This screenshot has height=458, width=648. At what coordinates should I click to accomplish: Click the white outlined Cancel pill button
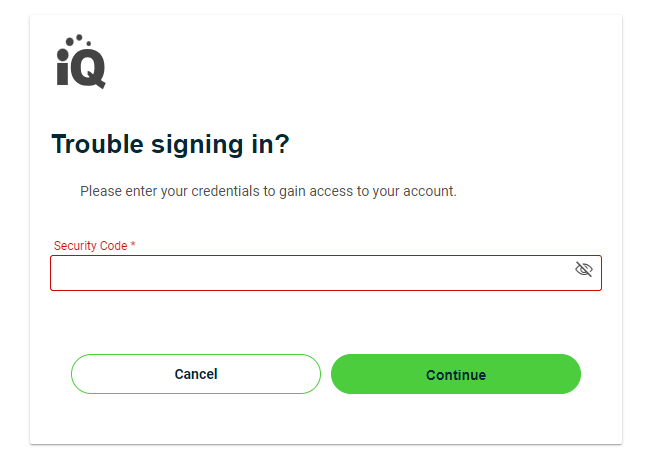click(x=196, y=374)
